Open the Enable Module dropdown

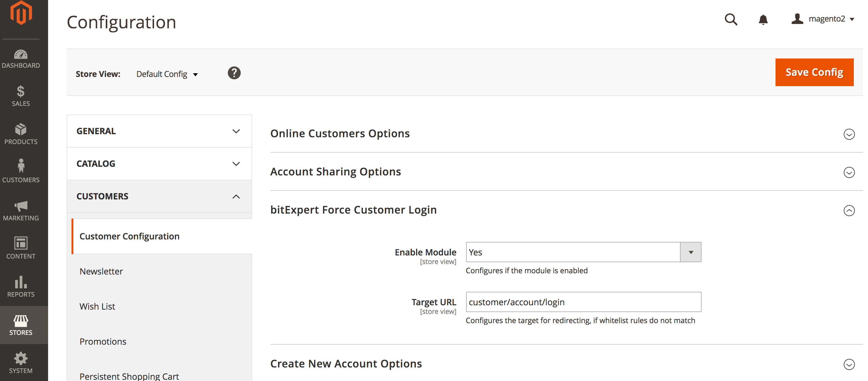pyautogui.click(x=690, y=252)
